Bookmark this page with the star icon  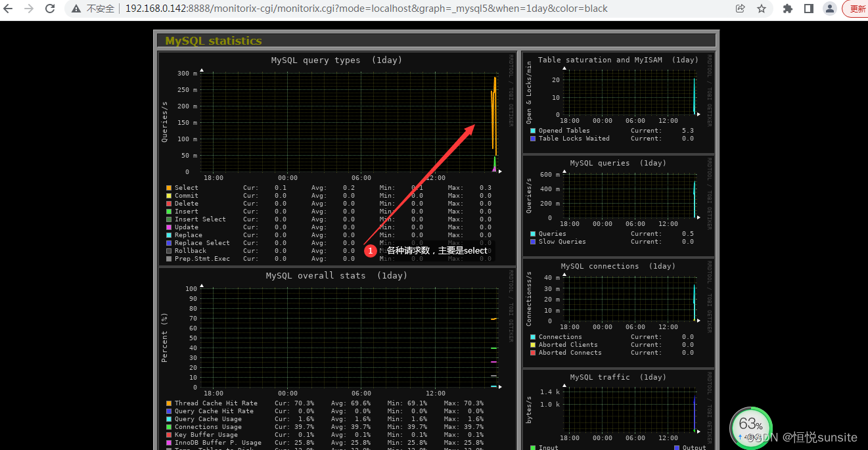tap(762, 9)
